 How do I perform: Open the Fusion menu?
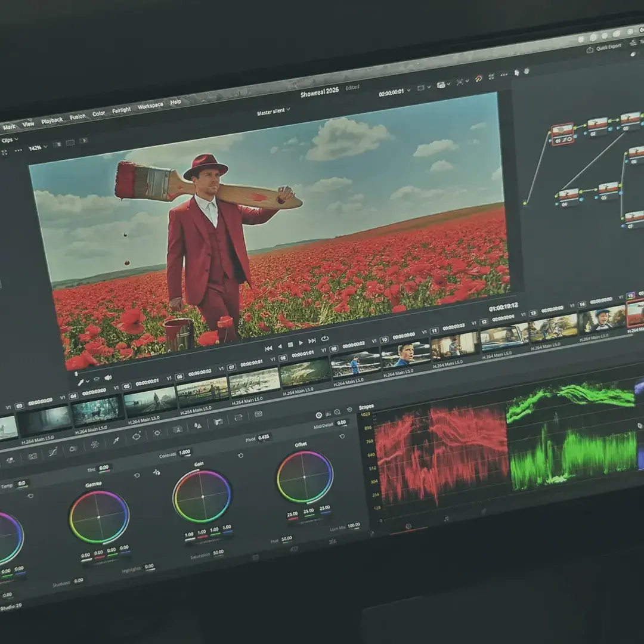pyautogui.click(x=78, y=117)
